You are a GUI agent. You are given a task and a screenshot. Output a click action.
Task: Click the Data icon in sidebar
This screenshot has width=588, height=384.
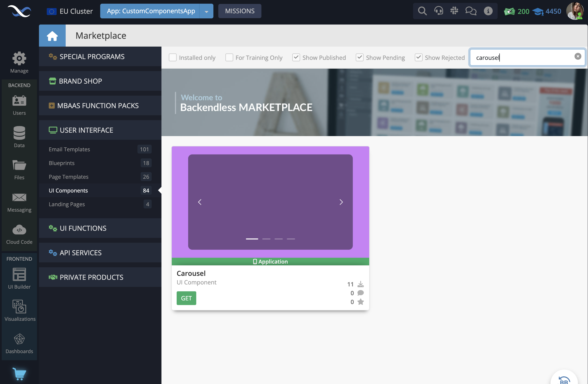(x=19, y=133)
